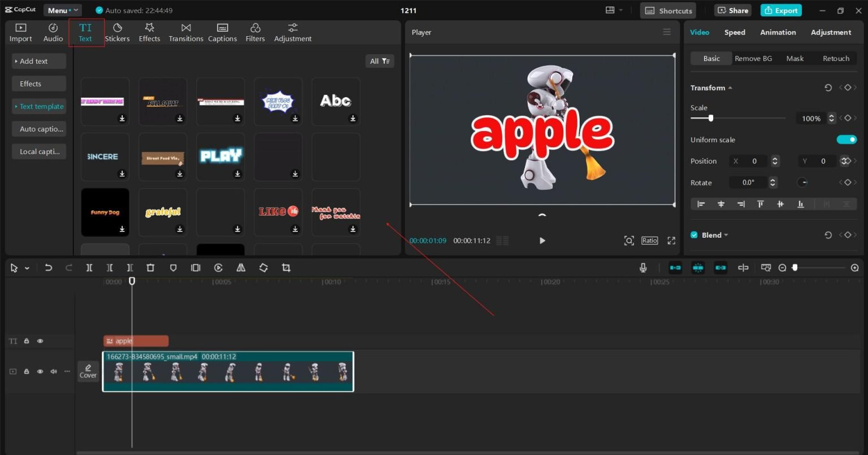Click the voiceover microphone icon
This screenshot has height=455, width=868.
(x=643, y=268)
